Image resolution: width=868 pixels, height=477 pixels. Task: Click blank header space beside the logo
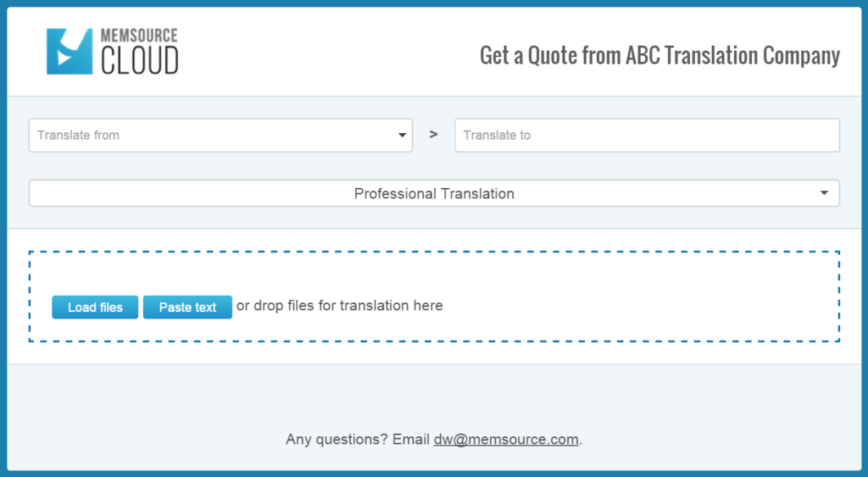(322, 53)
